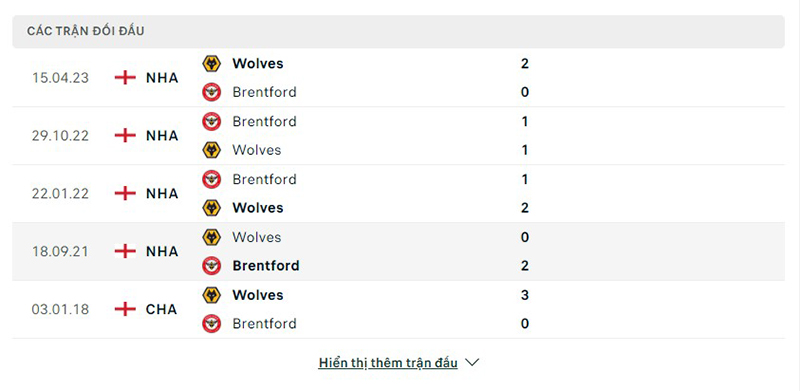
Task: Click the CHA league label for 03.01.18
Action: click(x=162, y=309)
